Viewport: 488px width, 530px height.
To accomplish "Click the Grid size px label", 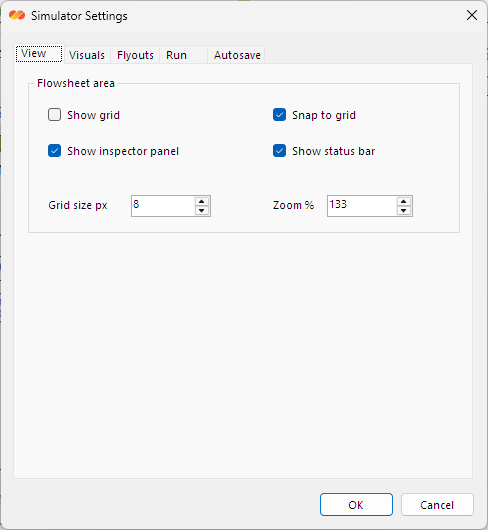I will [x=78, y=205].
